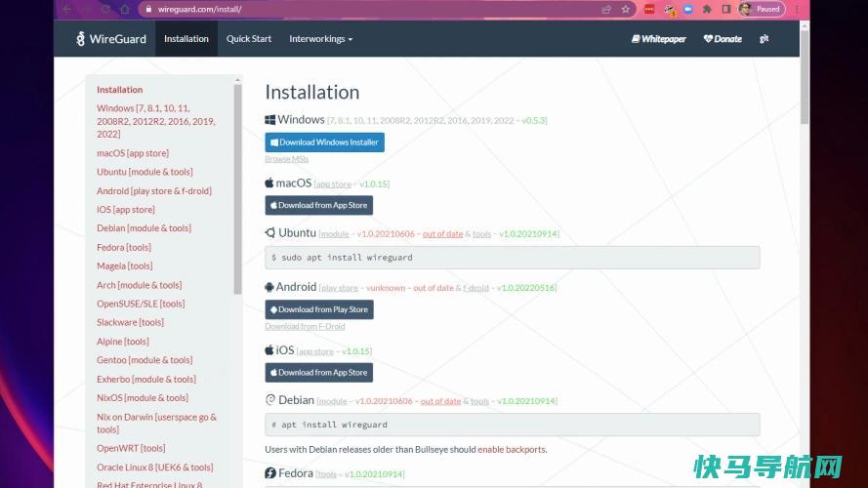This screenshot has height=488, width=868.
Task: Go to macOS [app store] sidebar entry
Action: 133,153
